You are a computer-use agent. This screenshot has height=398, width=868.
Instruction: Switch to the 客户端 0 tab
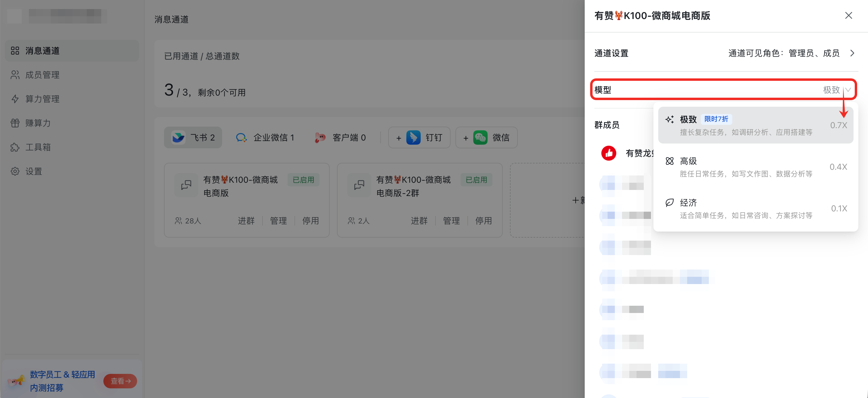point(340,137)
